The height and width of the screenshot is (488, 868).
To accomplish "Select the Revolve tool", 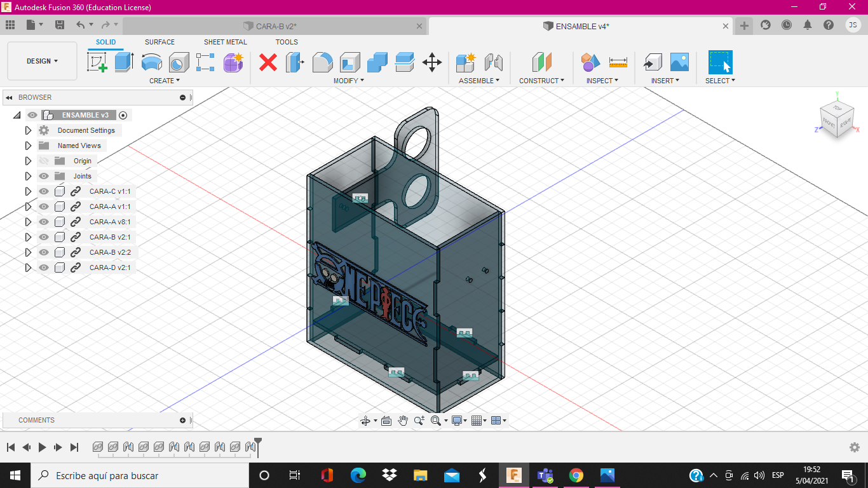I will (152, 62).
